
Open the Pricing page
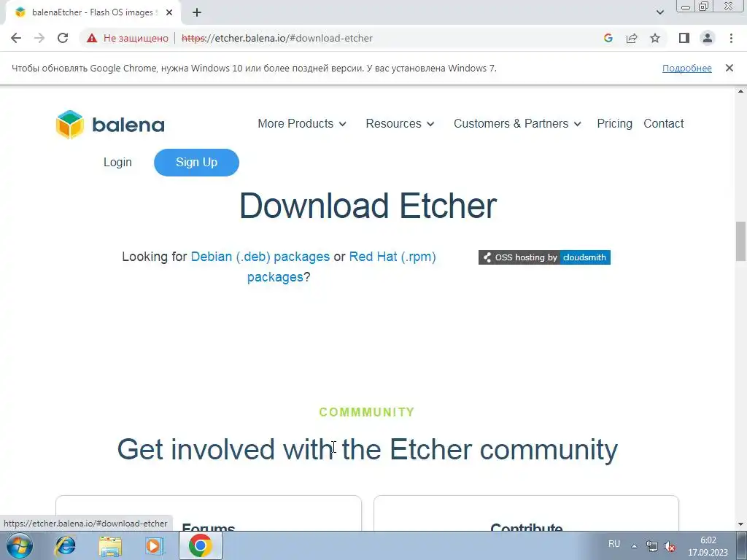tap(614, 123)
